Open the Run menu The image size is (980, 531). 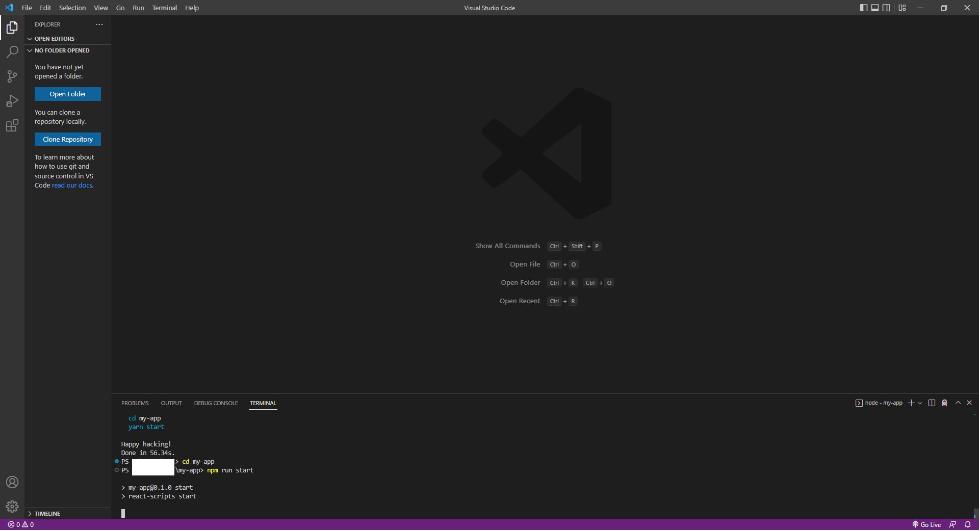coord(138,8)
